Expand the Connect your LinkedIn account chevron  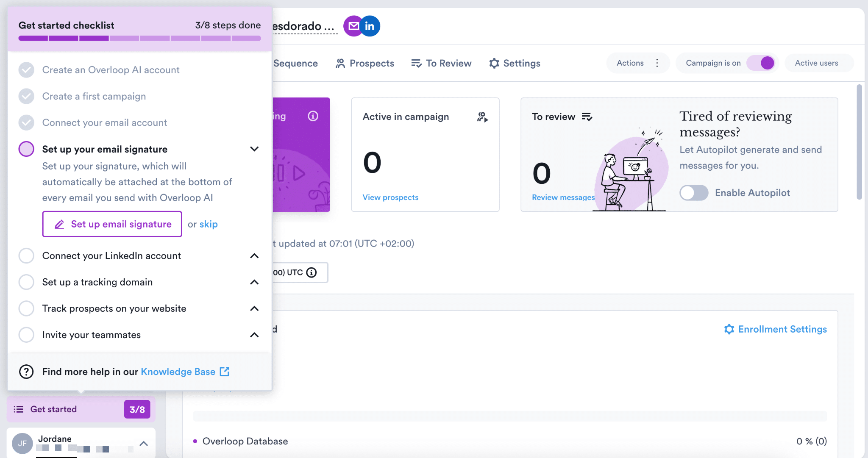coord(254,256)
